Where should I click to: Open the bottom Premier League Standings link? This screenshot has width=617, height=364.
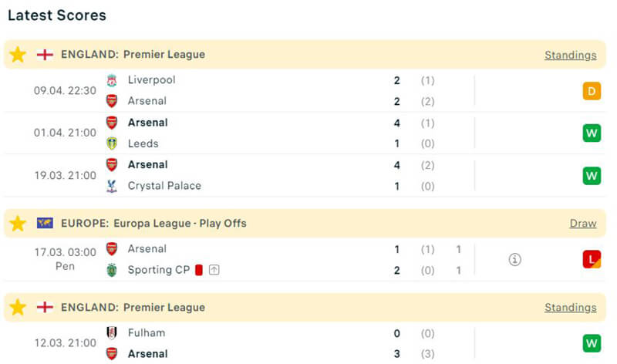(570, 308)
